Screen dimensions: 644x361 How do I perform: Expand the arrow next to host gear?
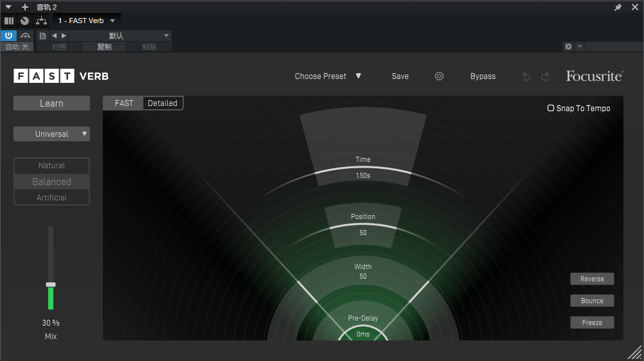(580, 46)
